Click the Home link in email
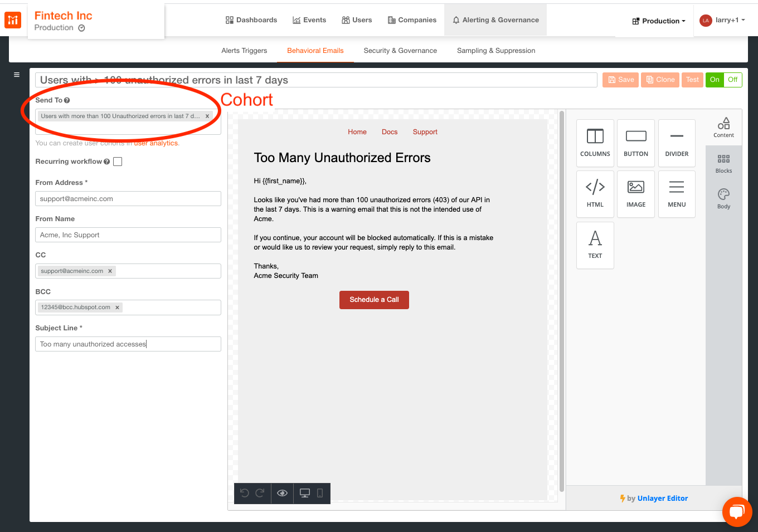The width and height of the screenshot is (758, 532). 357,132
